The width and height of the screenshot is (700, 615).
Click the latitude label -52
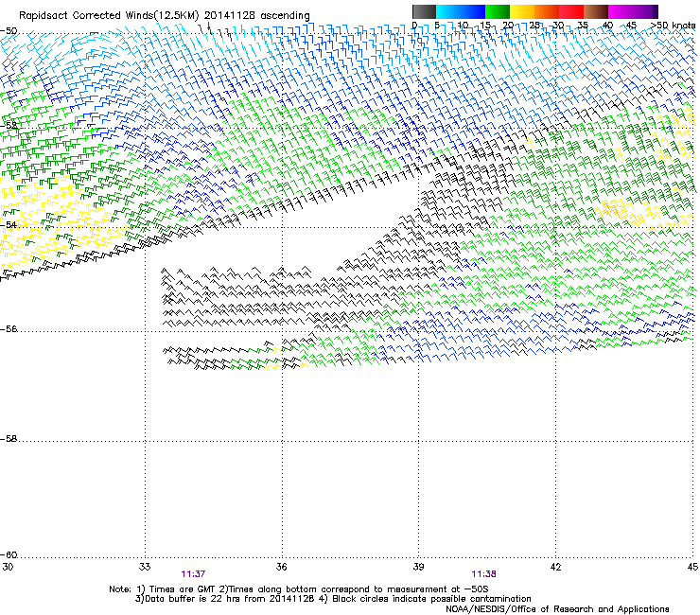(9, 126)
